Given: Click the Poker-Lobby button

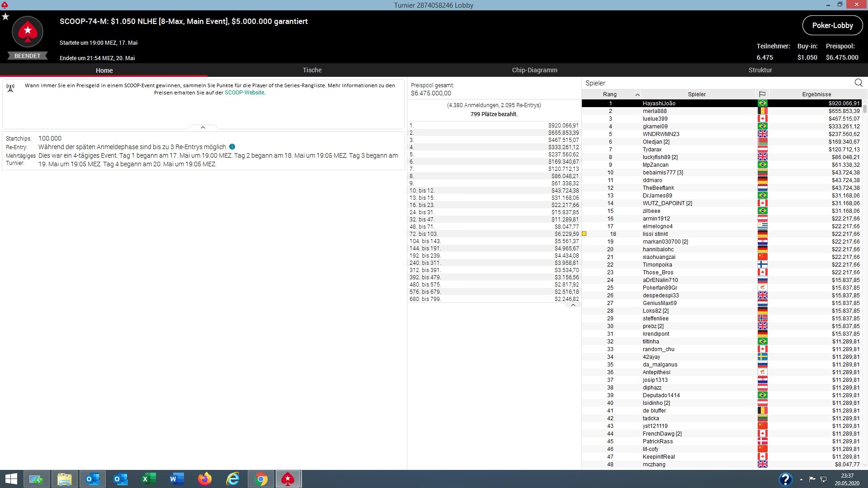Looking at the screenshot, I should point(832,25).
